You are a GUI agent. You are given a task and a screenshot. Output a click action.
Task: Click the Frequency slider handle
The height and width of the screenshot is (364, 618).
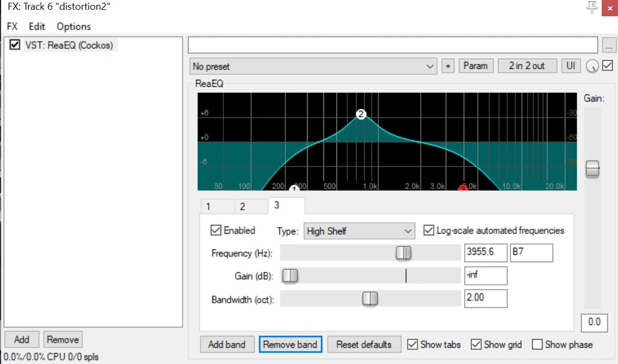pos(403,253)
